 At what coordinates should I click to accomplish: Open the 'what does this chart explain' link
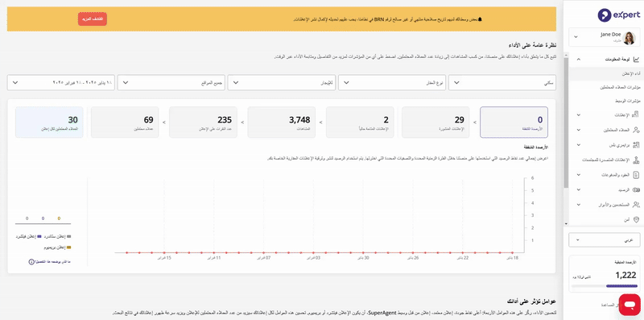[x=53, y=262]
